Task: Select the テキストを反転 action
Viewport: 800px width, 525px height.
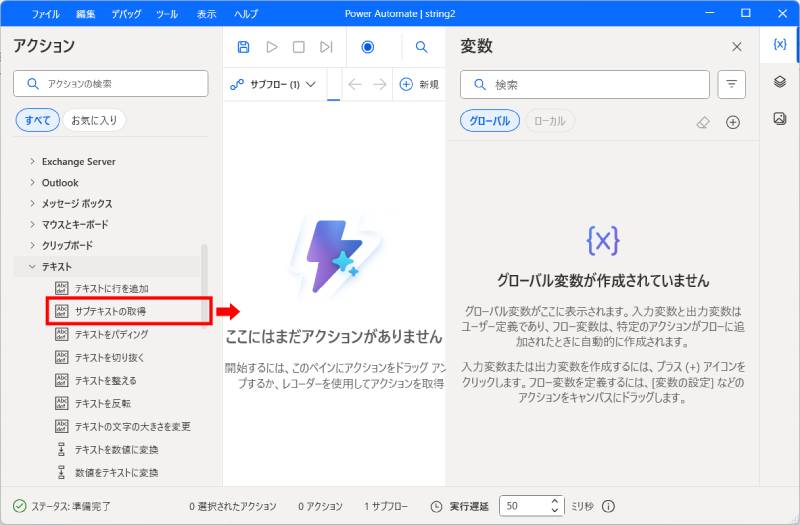Action: tap(92, 403)
